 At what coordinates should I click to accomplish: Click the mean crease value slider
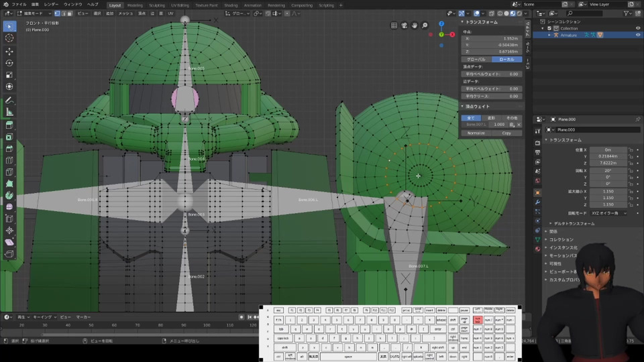(492, 96)
